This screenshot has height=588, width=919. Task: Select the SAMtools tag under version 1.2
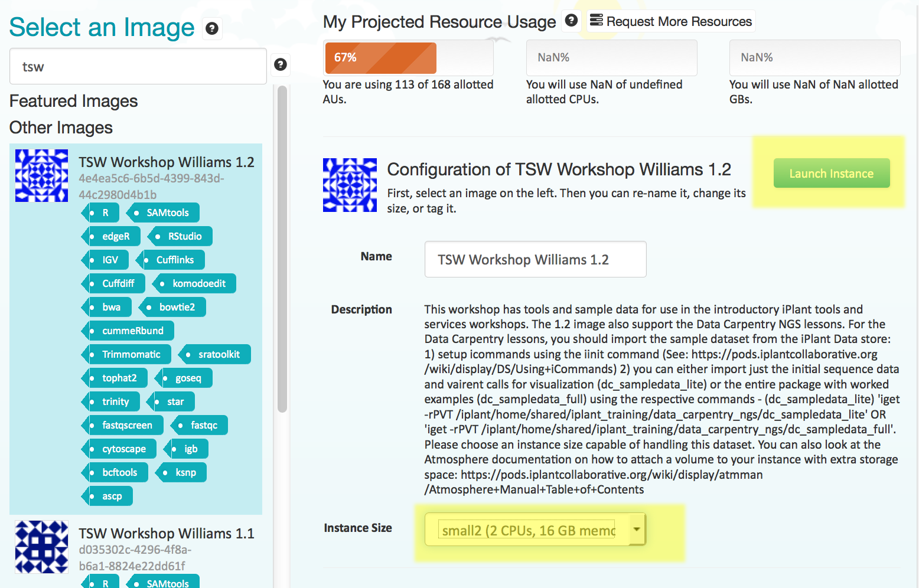click(x=163, y=213)
